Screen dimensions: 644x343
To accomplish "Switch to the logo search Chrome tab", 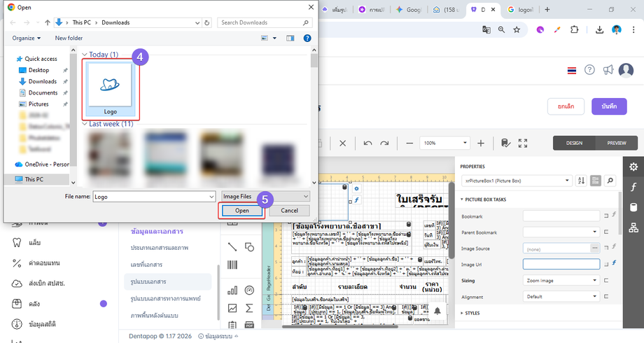I will click(520, 9).
